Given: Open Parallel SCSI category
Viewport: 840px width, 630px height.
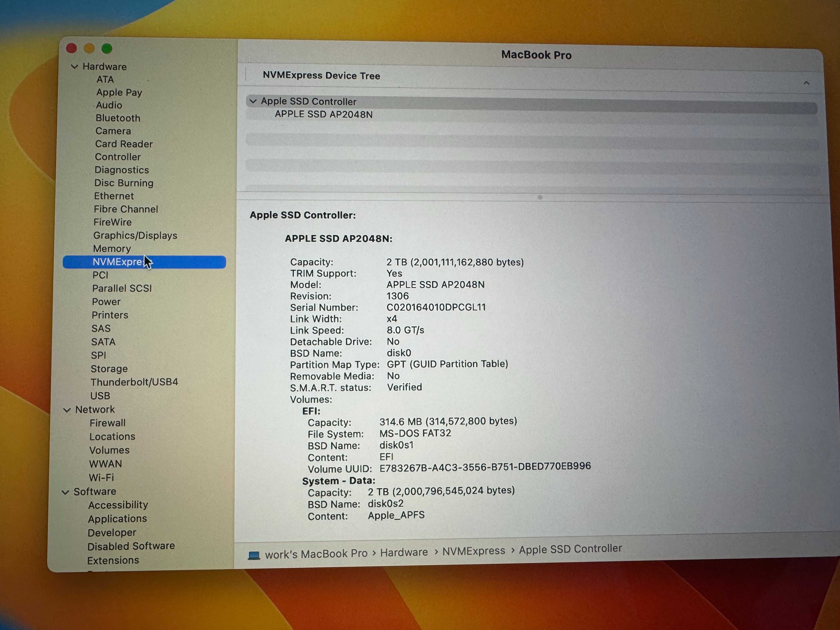Looking at the screenshot, I should click(x=122, y=289).
